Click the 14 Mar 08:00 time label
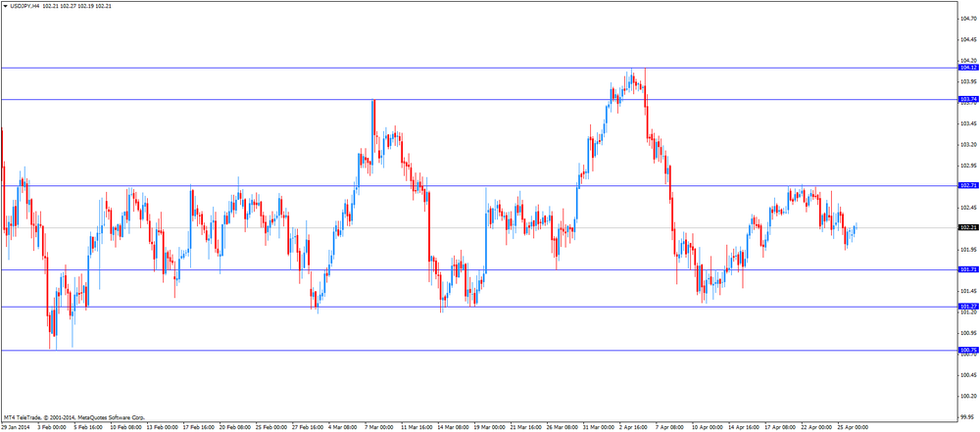980x432 pixels. (x=452, y=428)
